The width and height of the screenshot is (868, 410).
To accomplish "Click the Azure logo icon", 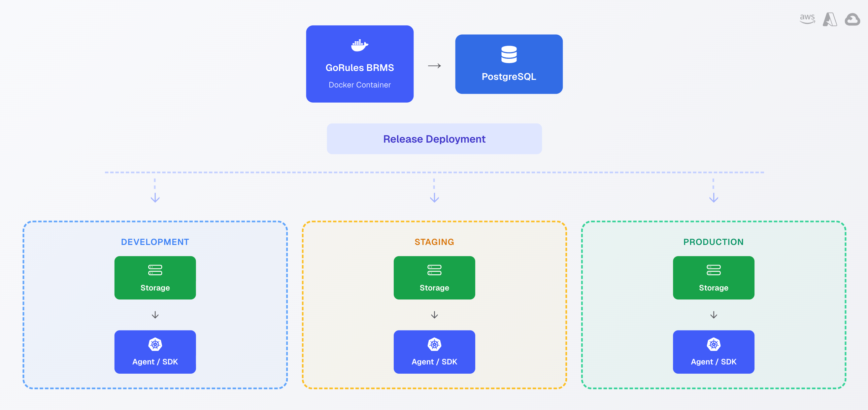I will pos(830,19).
